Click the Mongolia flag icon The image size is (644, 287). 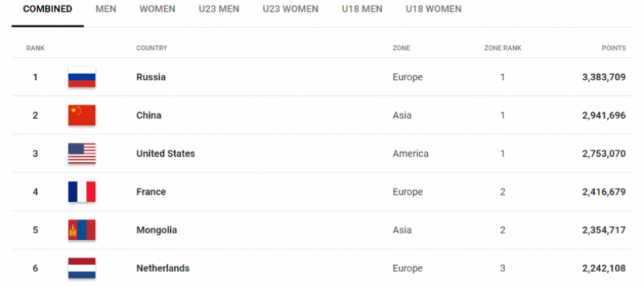(x=82, y=230)
